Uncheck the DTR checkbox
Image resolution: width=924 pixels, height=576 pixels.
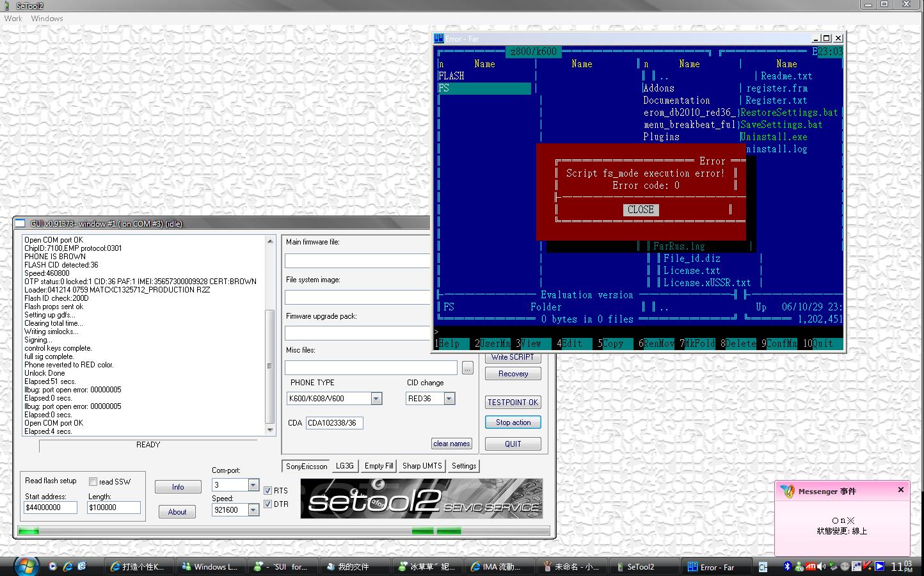click(268, 504)
